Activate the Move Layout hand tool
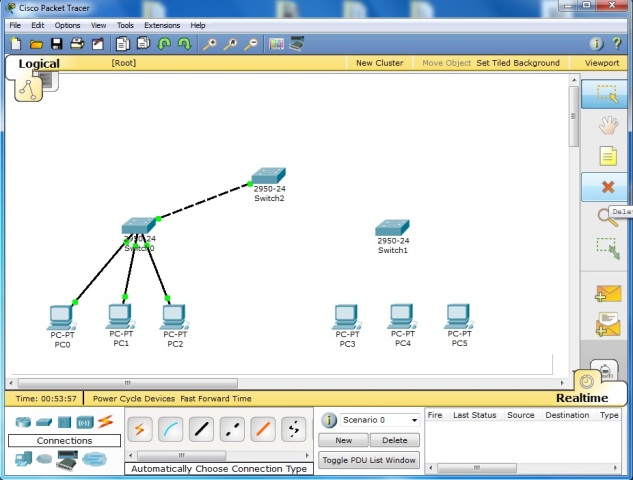This screenshot has height=480, width=633. pyautogui.click(x=607, y=126)
